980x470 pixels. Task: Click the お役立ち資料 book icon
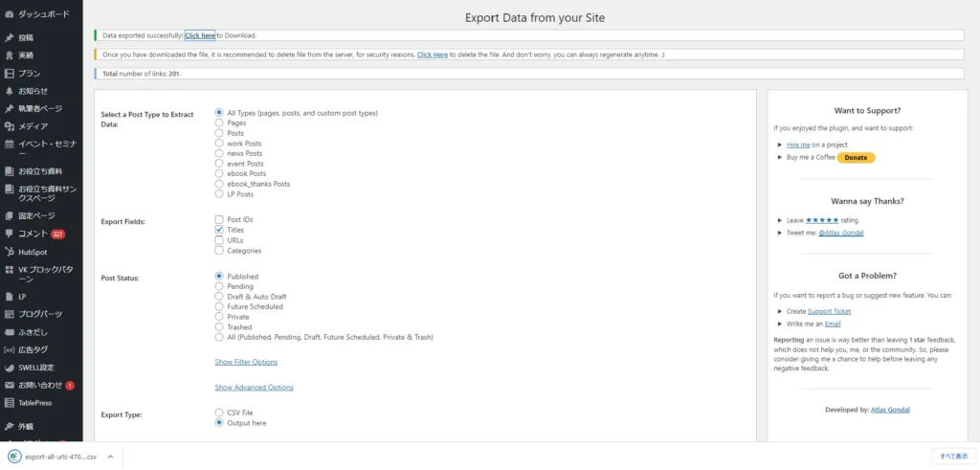point(9,170)
